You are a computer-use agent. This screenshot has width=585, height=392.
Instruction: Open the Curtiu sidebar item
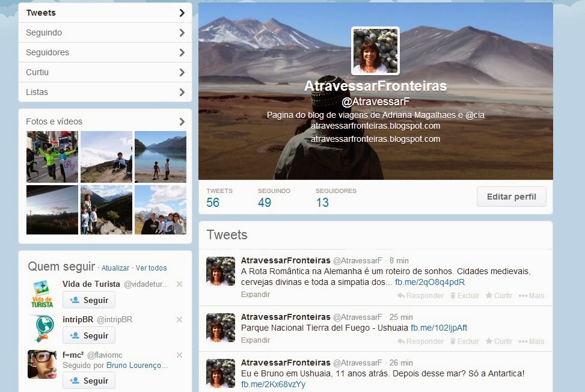[105, 72]
